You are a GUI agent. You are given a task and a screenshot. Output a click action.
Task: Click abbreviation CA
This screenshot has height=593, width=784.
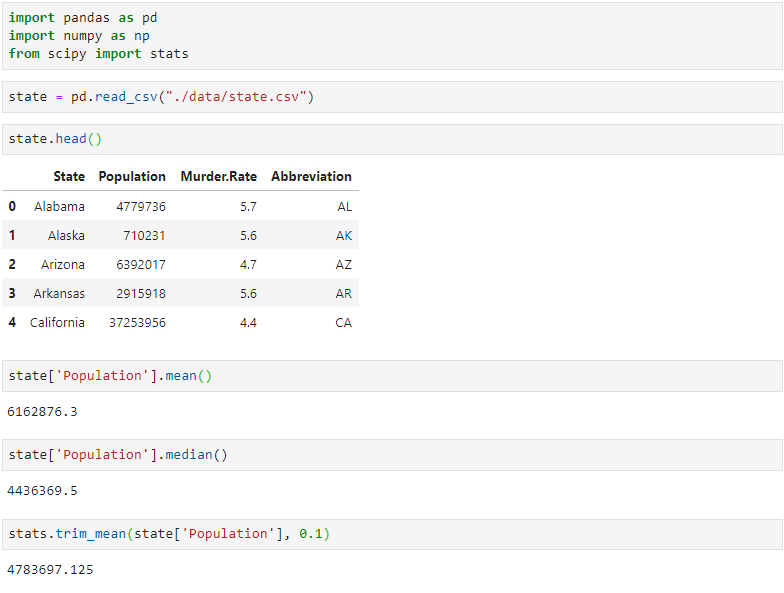(344, 322)
